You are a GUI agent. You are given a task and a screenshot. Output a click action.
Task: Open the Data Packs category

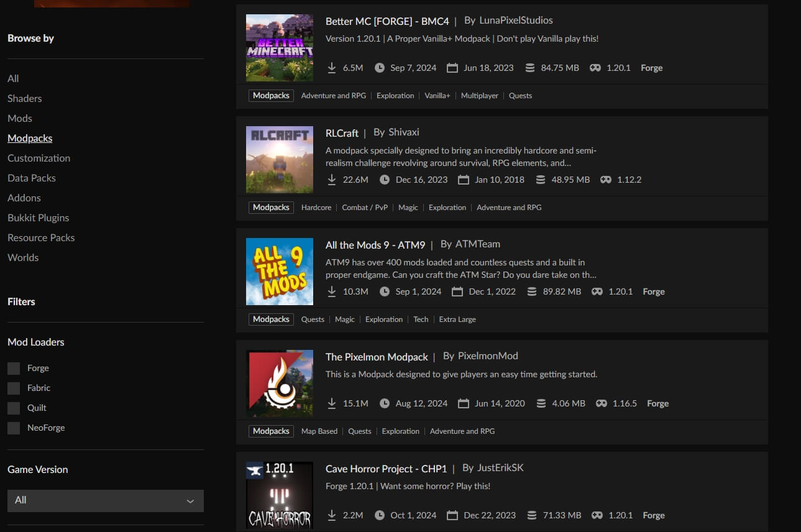coord(32,178)
